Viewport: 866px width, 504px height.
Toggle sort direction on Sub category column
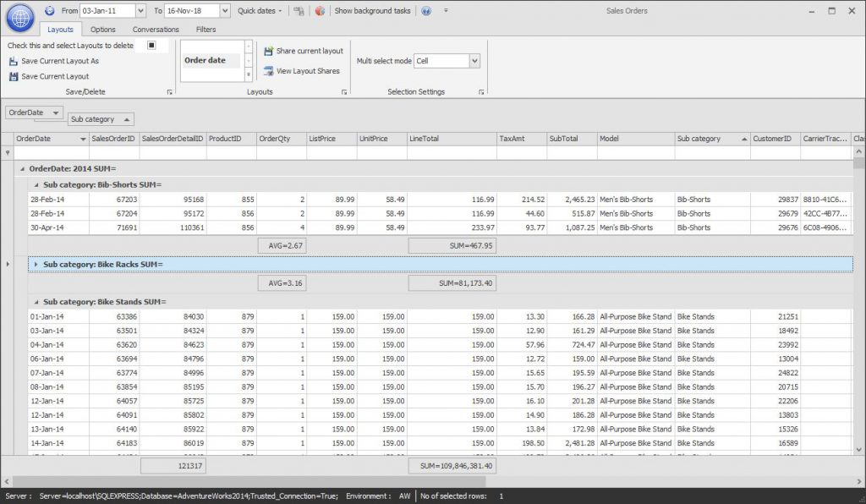pos(704,138)
